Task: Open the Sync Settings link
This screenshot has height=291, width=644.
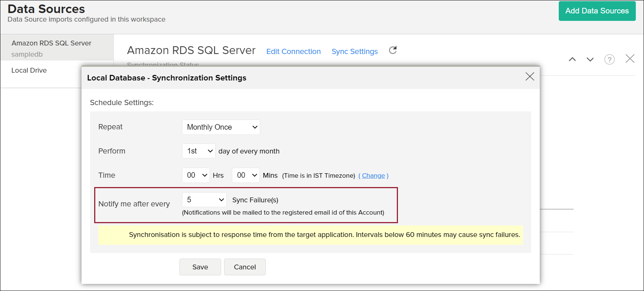Action: pos(354,51)
